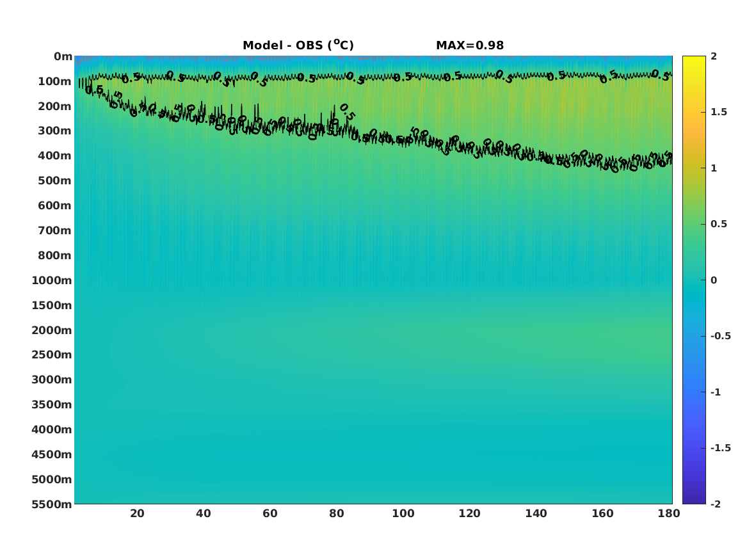Click the y-axis label '100m'
The height and width of the screenshot is (560, 747).
[x=54, y=81]
